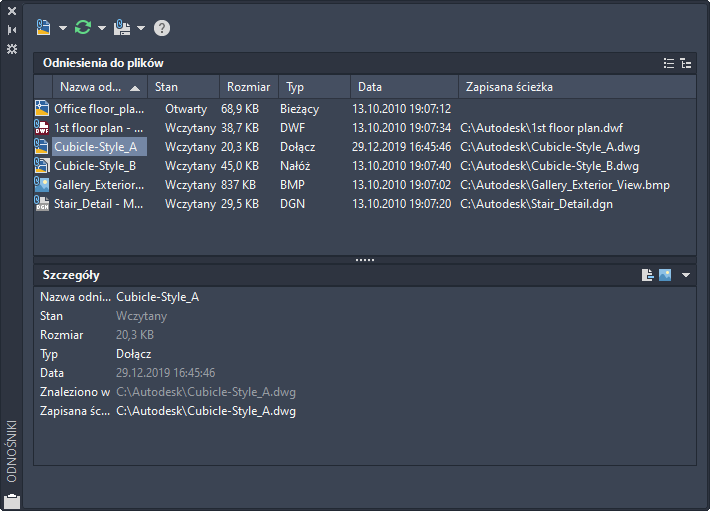Click the DWF icon beside 1st floor plan
Screen dimensions: 710x511
coord(42,128)
